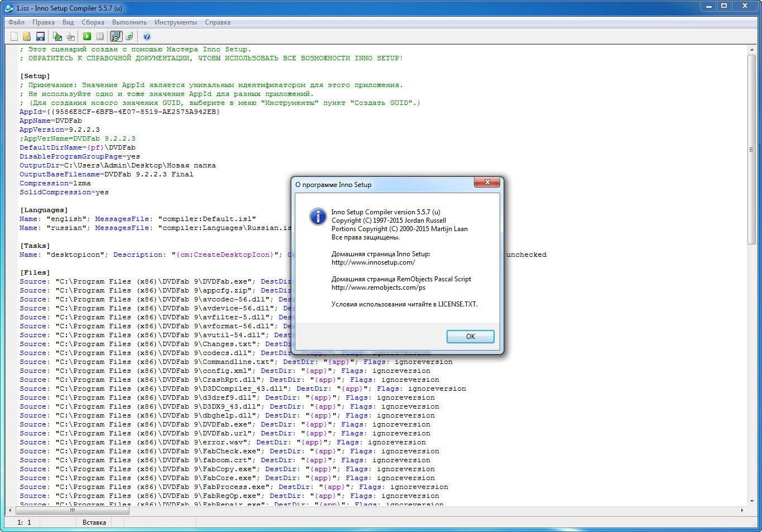Click the Source line for FabCheck.exe

tap(229, 451)
